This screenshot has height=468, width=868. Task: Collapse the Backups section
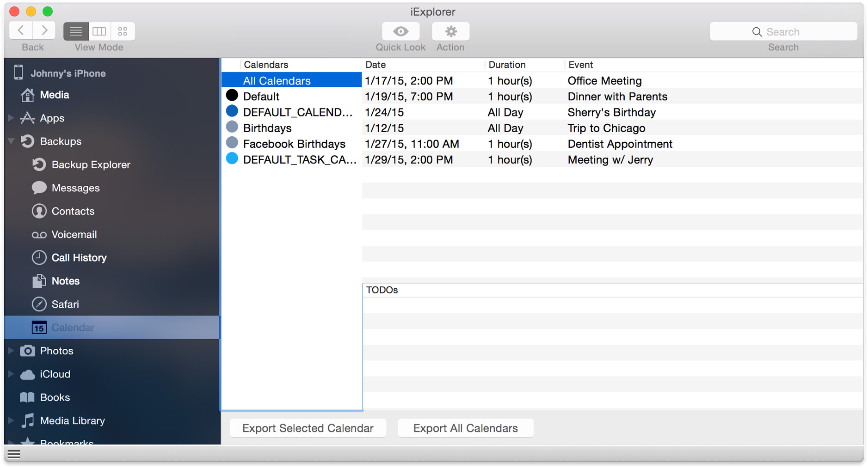(12, 141)
